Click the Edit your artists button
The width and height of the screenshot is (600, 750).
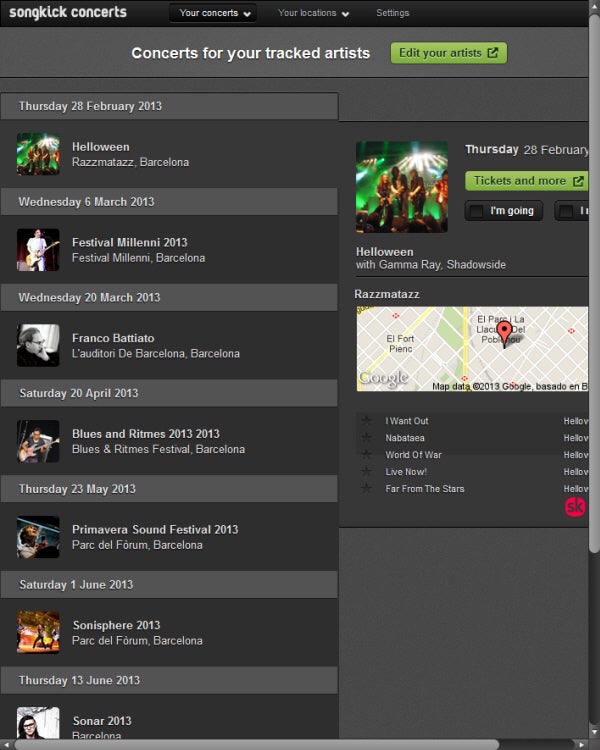click(x=448, y=53)
